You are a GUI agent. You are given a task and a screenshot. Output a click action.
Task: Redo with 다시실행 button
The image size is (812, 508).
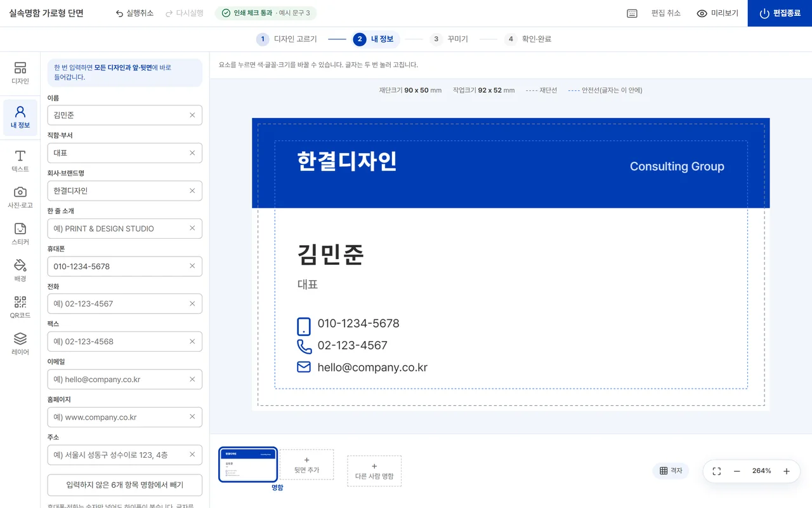tap(185, 13)
